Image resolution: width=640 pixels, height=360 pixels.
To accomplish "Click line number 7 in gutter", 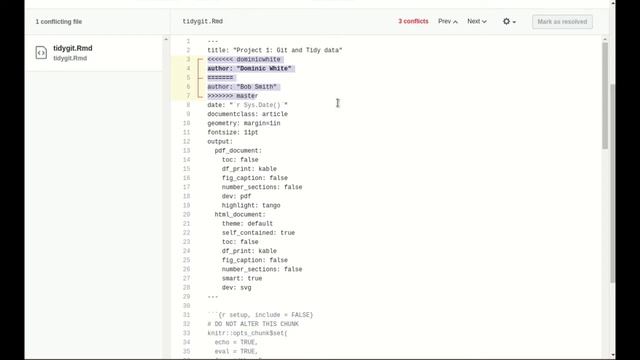I will click(188, 96).
